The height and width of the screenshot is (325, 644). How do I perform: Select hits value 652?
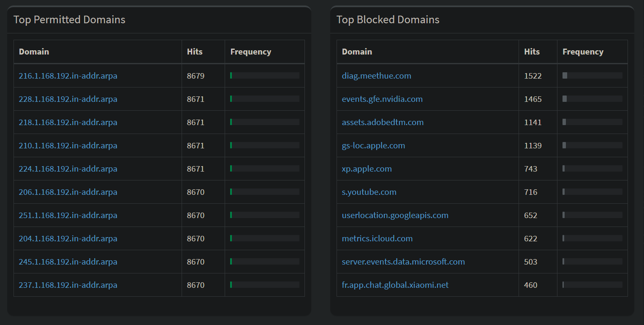tap(530, 215)
